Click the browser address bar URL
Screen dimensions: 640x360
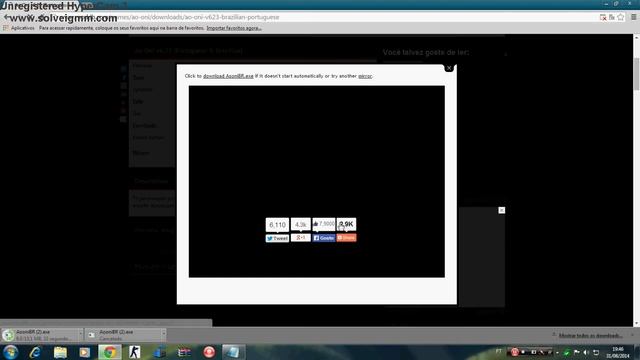[198, 17]
